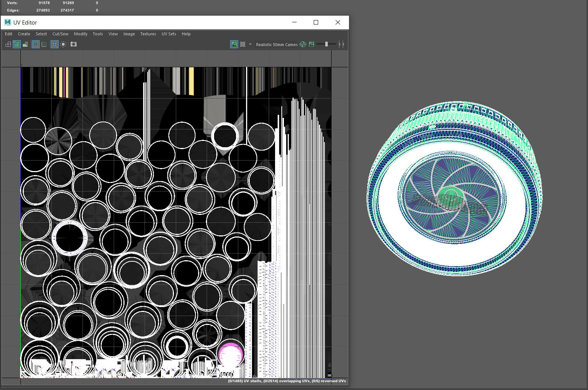This screenshot has width=588, height=390.
Task: Toggle the UV grid display icon
Action: tap(55, 44)
